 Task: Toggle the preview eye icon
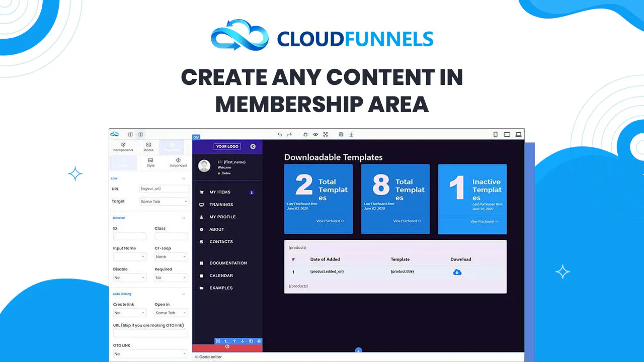[315, 134]
